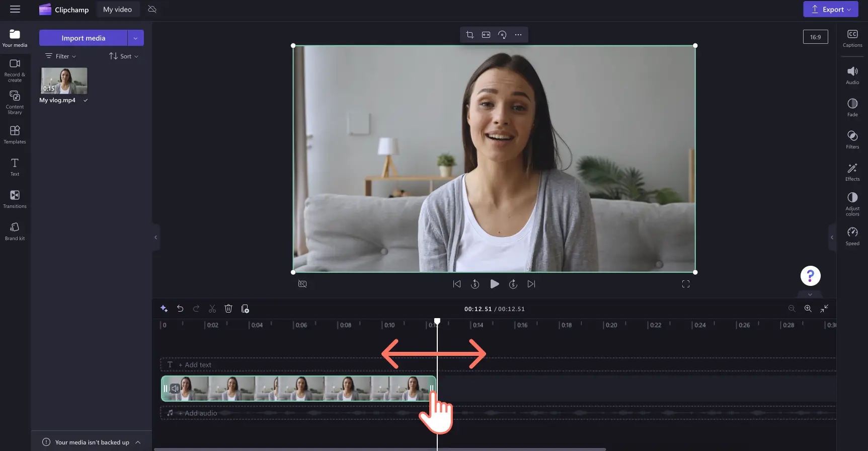Open the Text tab in sidebar
The height and width of the screenshot is (451, 868).
15,167
